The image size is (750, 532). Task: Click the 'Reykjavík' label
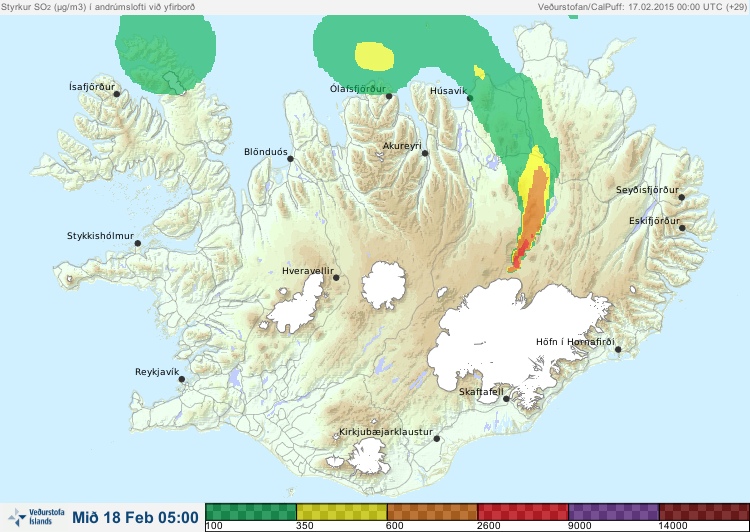[157, 372]
